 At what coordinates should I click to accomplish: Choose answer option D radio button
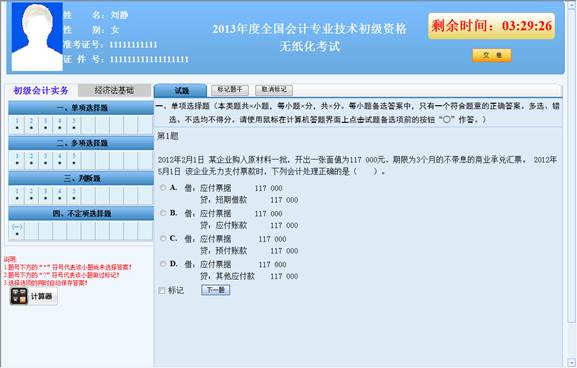click(x=163, y=264)
